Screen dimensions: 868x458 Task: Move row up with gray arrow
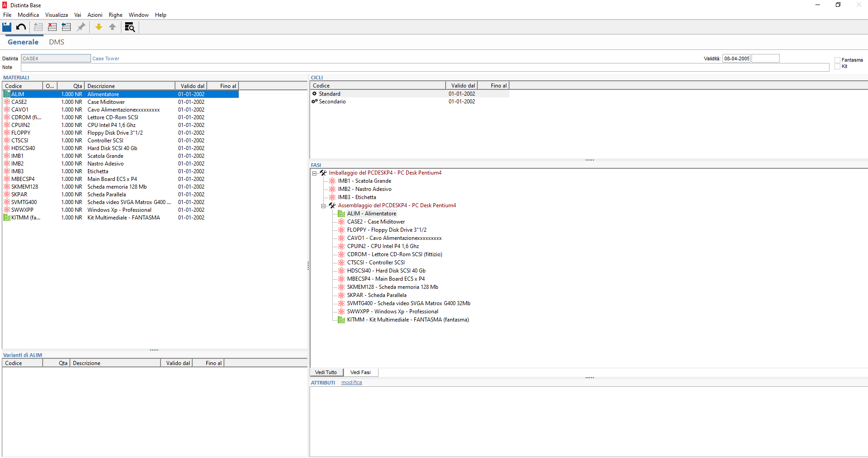pos(112,27)
